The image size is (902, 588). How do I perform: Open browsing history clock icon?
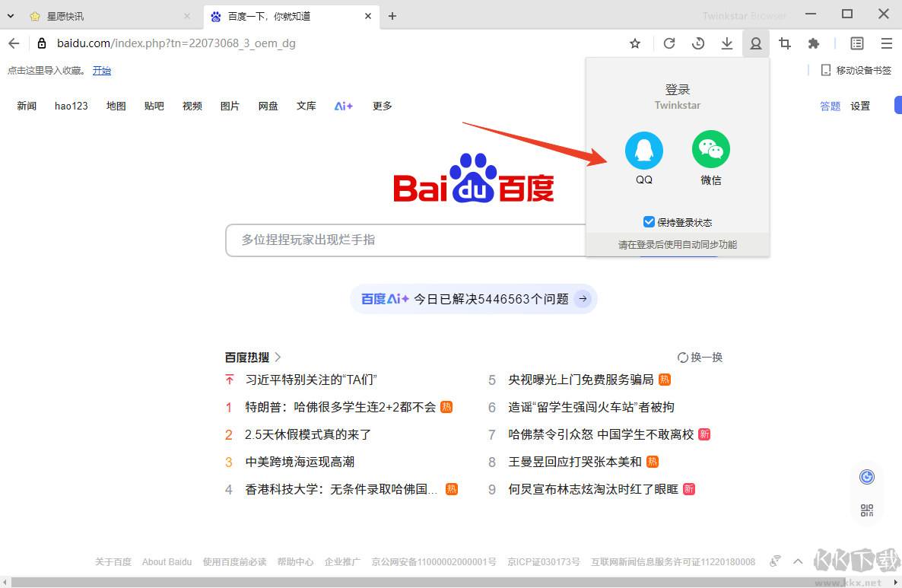point(697,43)
